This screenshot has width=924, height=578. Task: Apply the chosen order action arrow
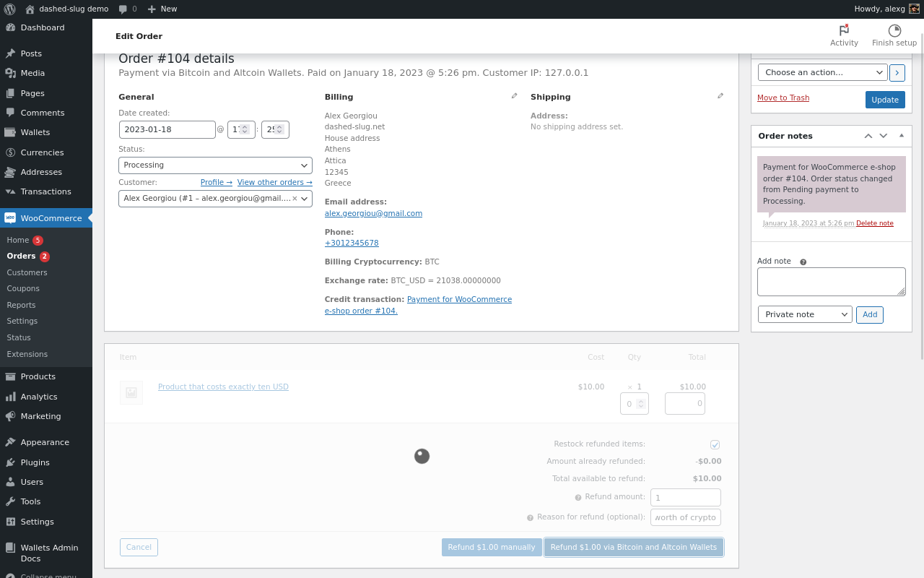pyautogui.click(x=897, y=72)
